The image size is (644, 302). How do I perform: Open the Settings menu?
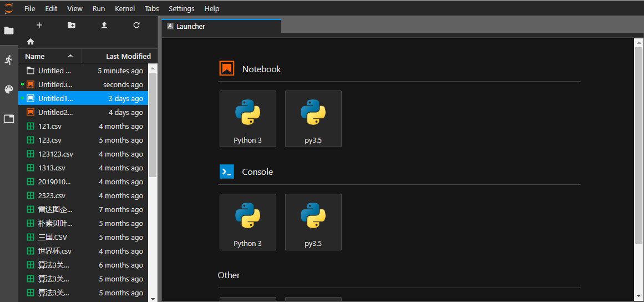(181, 8)
